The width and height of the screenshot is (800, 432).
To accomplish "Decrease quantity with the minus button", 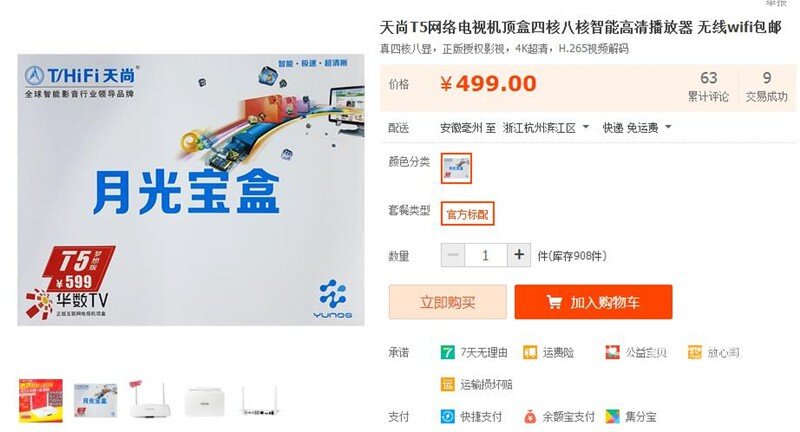I will click(x=453, y=255).
